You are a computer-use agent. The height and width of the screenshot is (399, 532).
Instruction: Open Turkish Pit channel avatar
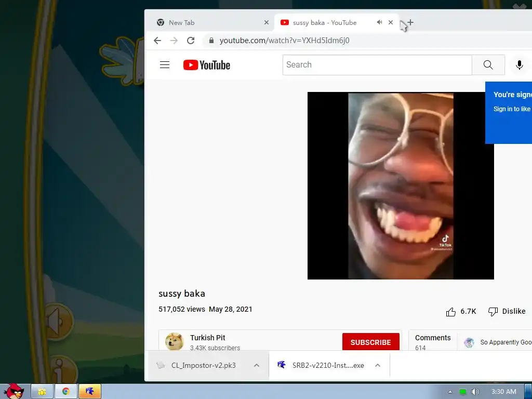175,341
